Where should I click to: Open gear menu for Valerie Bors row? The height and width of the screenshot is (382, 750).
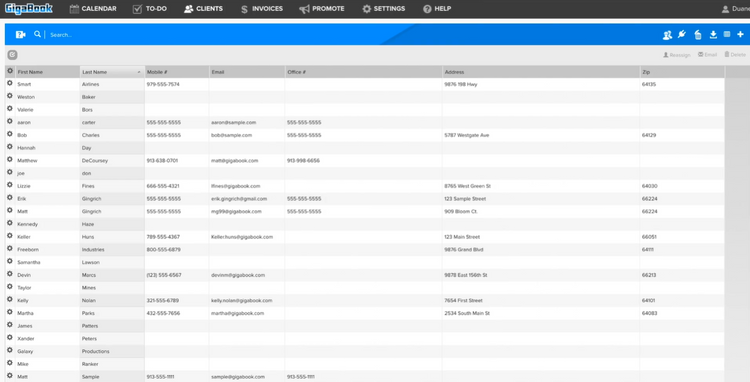[10, 109]
